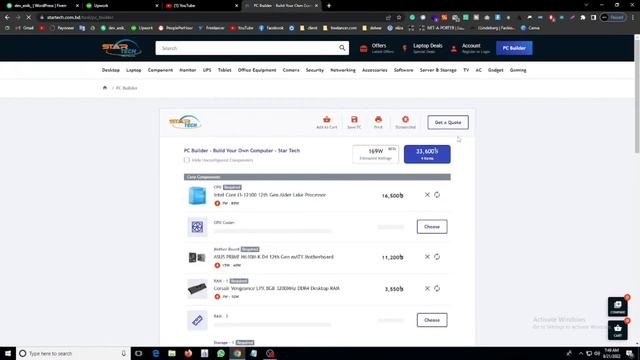This screenshot has width=640, height=360.
Task: Choose a CPU Cooler component
Action: (432, 227)
